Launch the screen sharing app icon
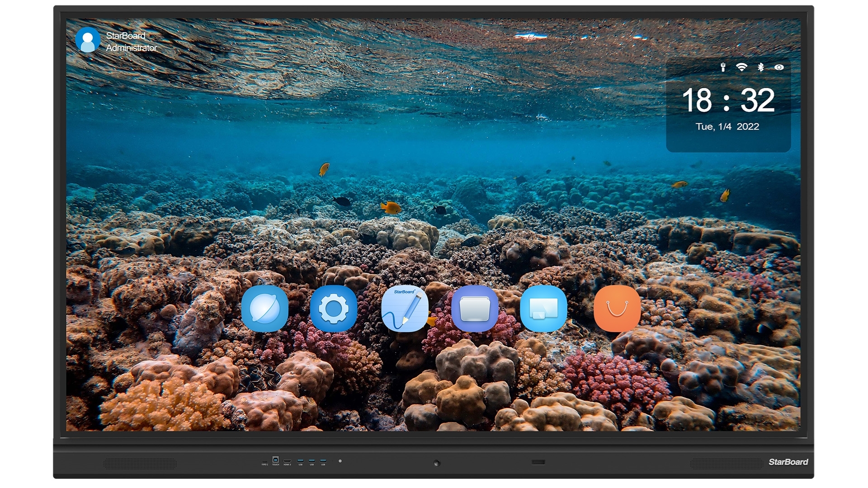 tap(544, 309)
